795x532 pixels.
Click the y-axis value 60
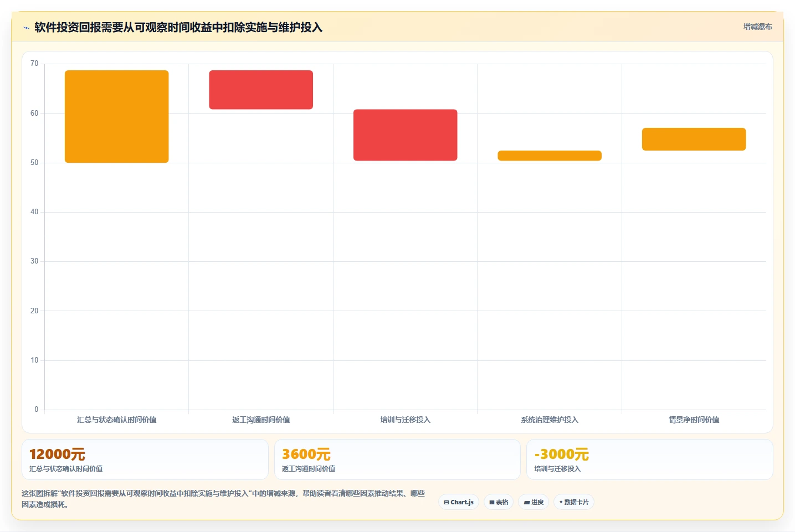[x=34, y=113]
